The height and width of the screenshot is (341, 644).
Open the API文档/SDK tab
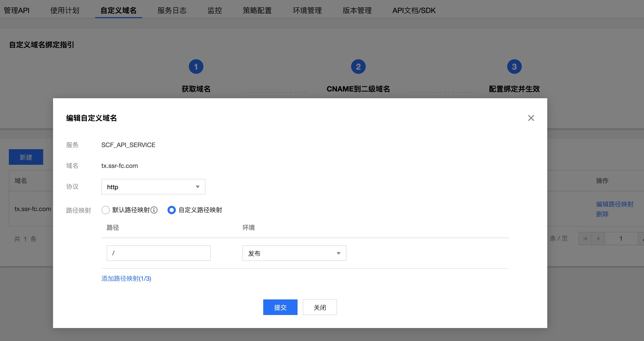coord(414,10)
